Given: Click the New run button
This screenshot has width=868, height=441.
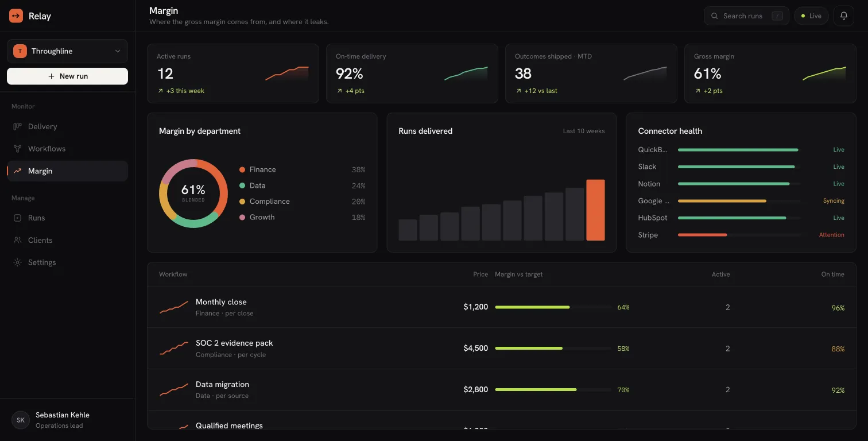Looking at the screenshot, I should pos(67,76).
